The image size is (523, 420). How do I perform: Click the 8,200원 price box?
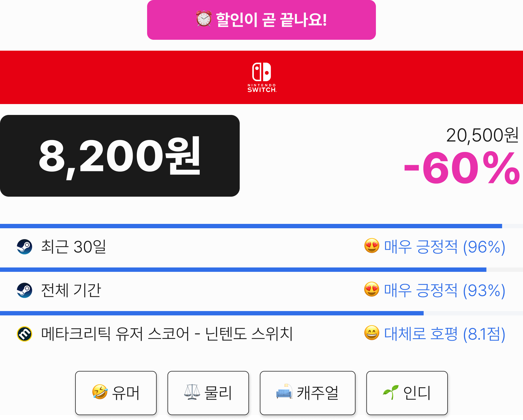click(120, 156)
